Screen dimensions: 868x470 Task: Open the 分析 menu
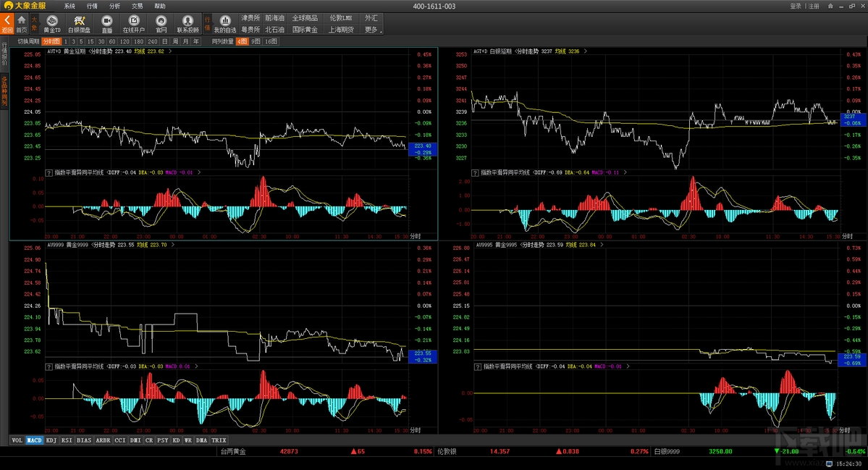point(114,6)
